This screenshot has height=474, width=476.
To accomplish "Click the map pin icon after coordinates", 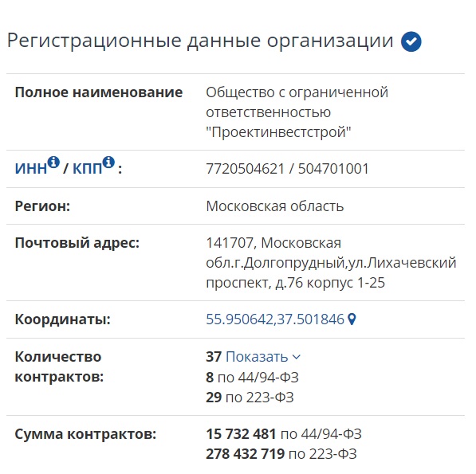I will tap(352, 319).
